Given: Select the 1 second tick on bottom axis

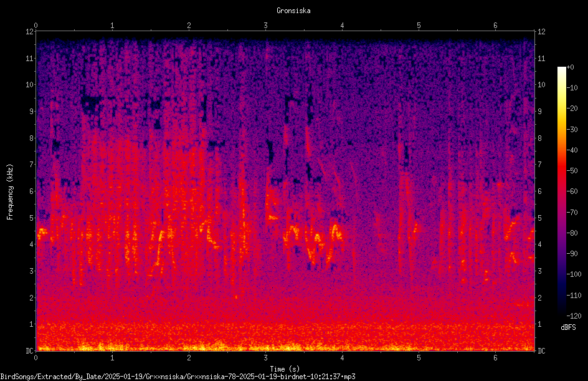Looking at the screenshot, I should point(112,358).
